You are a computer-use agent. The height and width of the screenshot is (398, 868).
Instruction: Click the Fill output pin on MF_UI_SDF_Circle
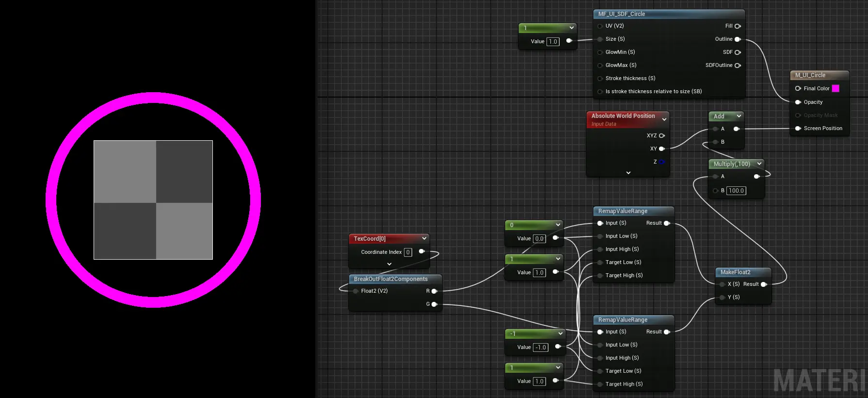(738, 26)
